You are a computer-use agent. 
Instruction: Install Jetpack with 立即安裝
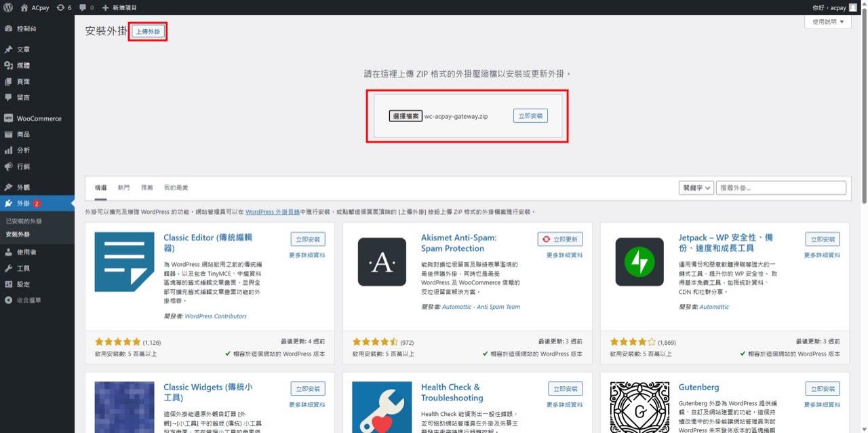pyautogui.click(x=823, y=240)
